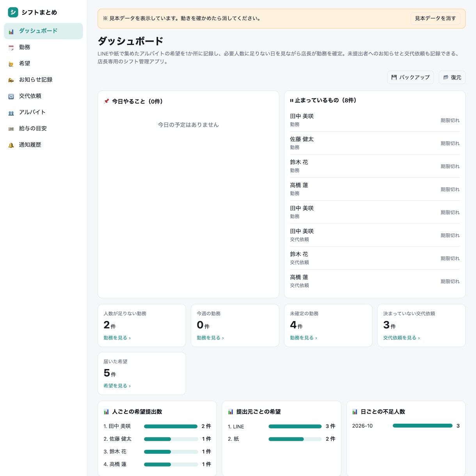Click the 給与の目安 money icon in sidebar
This screenshot has width=476, height=476.
click(11, 129)
